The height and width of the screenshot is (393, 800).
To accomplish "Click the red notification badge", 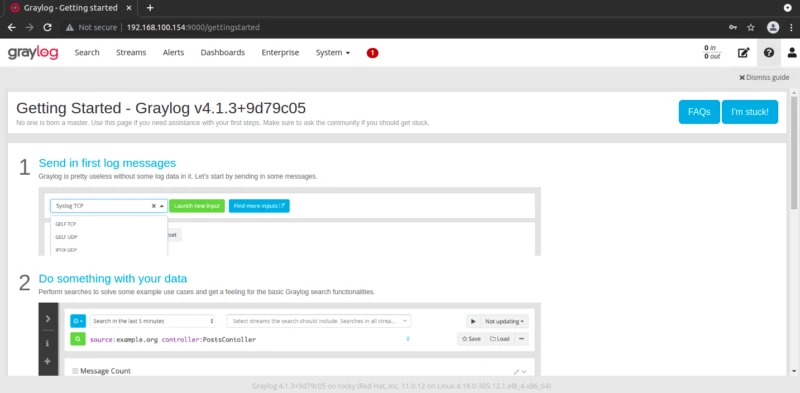I will point(372,53).
